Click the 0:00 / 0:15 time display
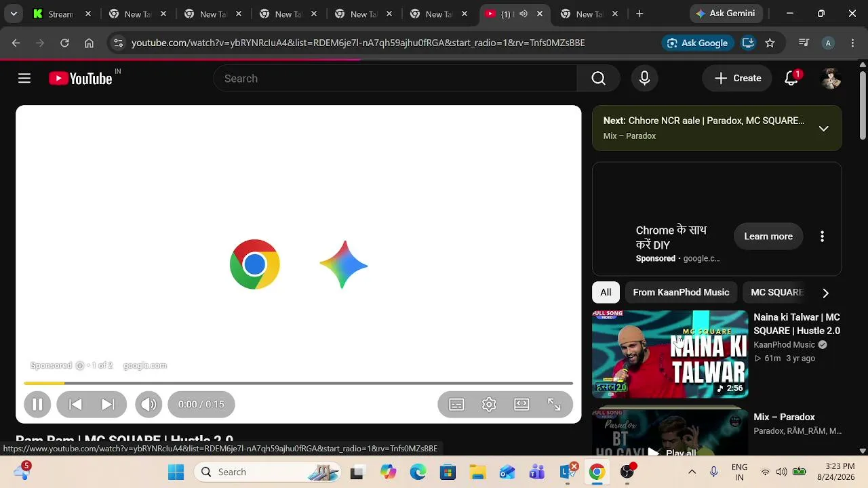Screen dimensions: 868x488 201,405
